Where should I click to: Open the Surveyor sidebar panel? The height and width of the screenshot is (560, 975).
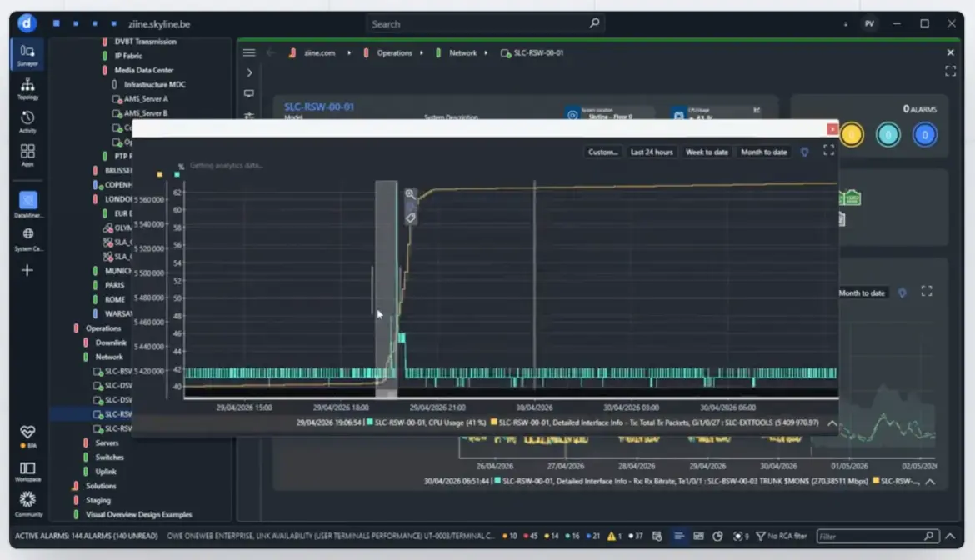(27, 55)
